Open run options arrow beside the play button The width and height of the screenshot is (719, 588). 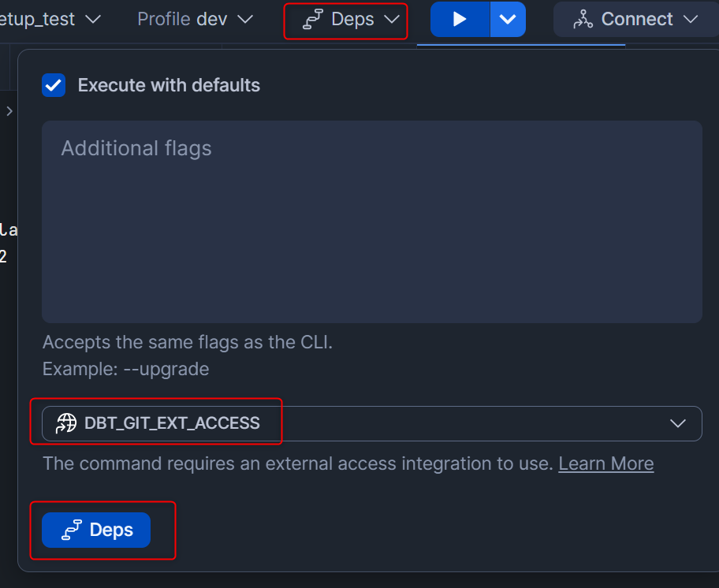point(508,20)
